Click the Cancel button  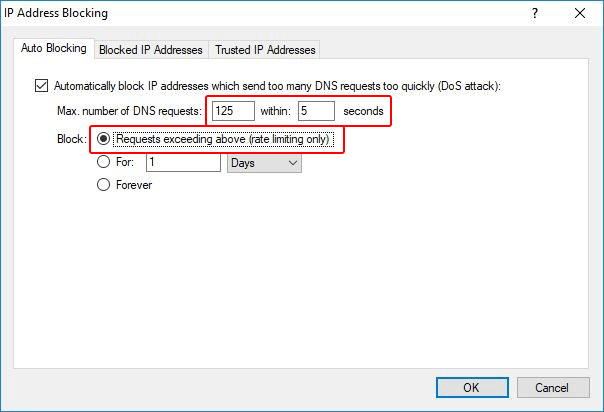(x=553, y=387)
